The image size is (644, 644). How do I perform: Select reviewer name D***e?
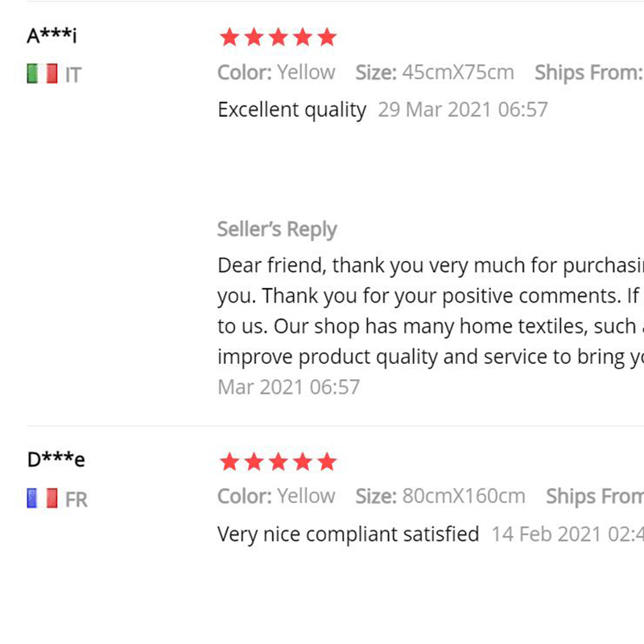pos(56,459)
